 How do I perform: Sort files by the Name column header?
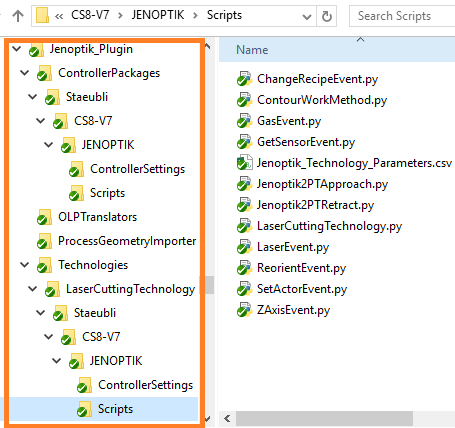(x=252, y=50)
